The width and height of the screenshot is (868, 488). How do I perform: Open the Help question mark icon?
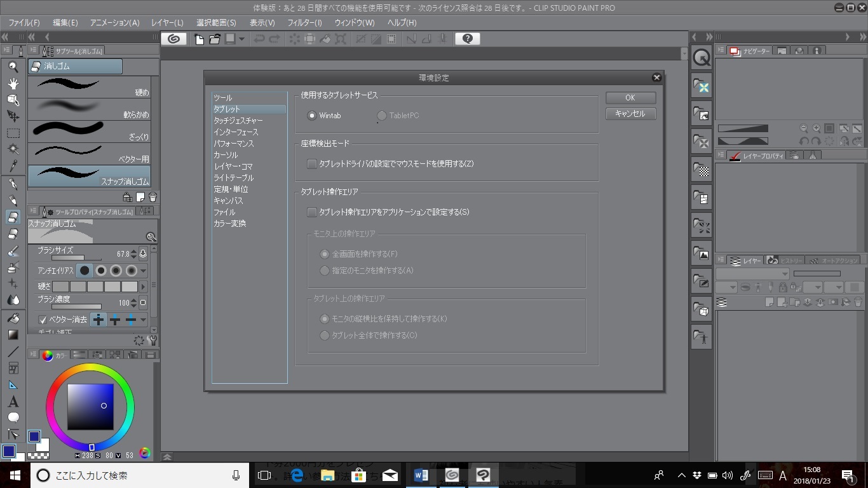(x=468, y=39)
